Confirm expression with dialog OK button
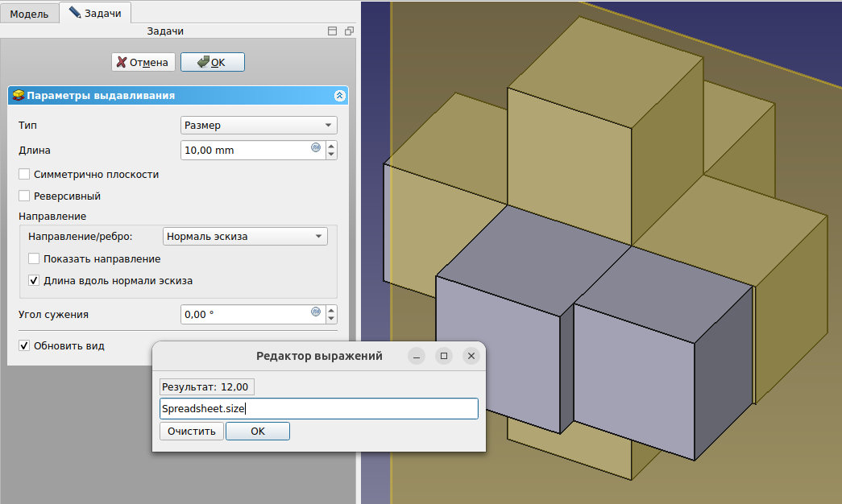 pos(258,431)
